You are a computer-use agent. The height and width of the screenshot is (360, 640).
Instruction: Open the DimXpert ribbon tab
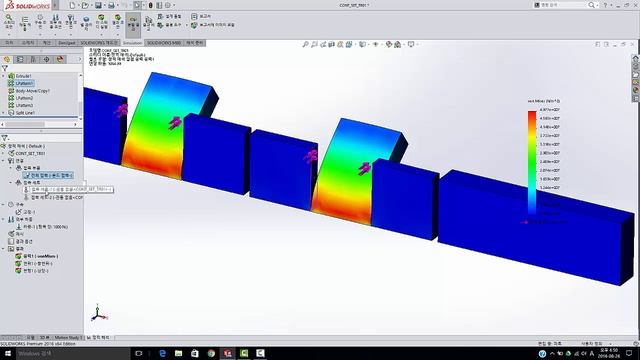[x=67, y=43]
